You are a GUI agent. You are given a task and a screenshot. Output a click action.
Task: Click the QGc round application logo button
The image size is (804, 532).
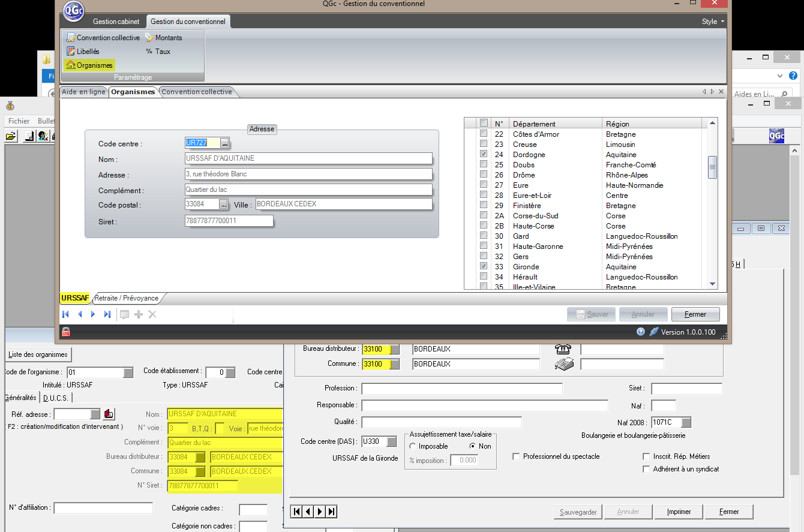pos(73,11)
